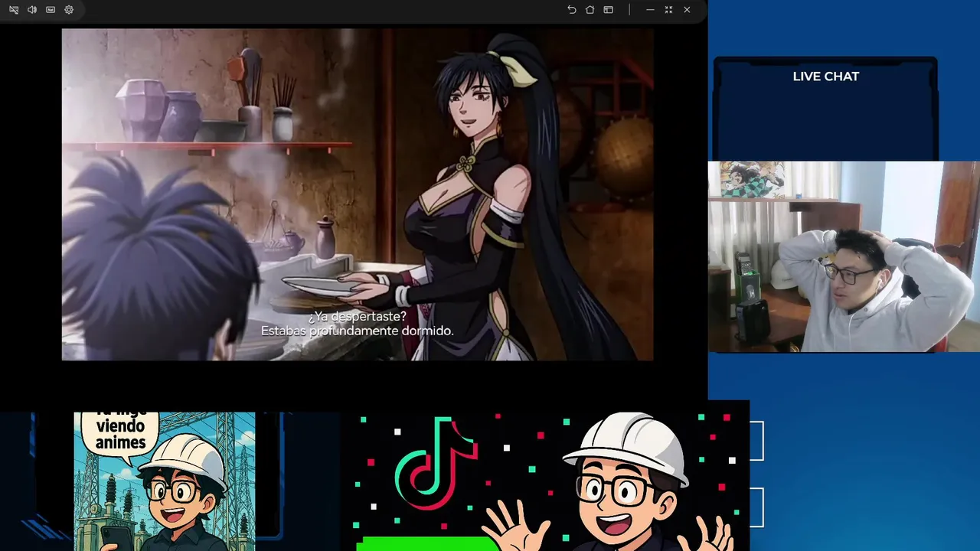Open the settings gear icon
The height and width of the screenshot is (551, 980).
pos(69,10)
